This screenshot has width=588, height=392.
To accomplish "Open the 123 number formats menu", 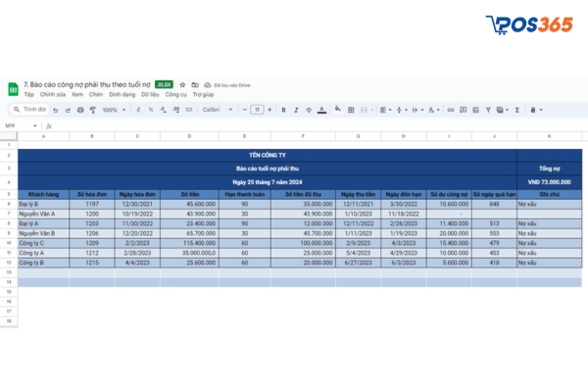I will 188,110.
